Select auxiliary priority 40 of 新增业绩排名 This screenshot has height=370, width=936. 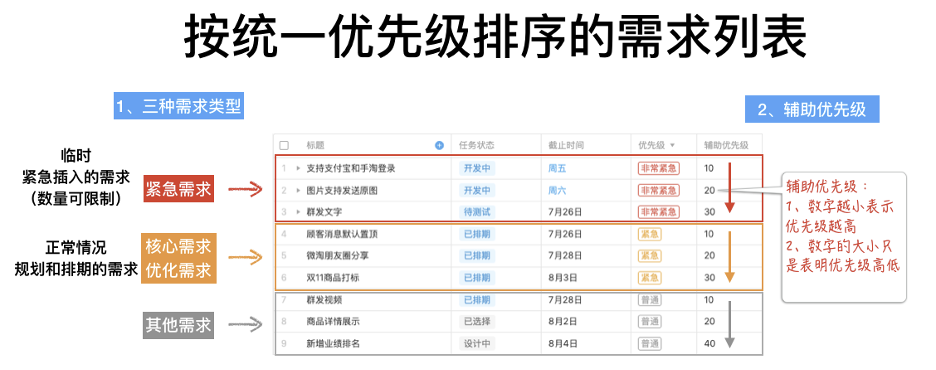(709, 344)
